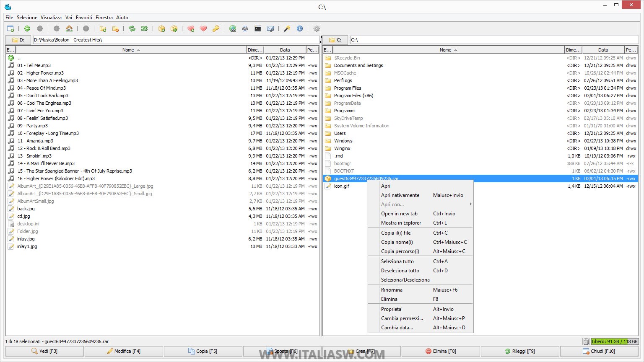Image resolution: width=644 pixels, height=362 pixels.
Task: Open the File menu
Action: [9, 18]
